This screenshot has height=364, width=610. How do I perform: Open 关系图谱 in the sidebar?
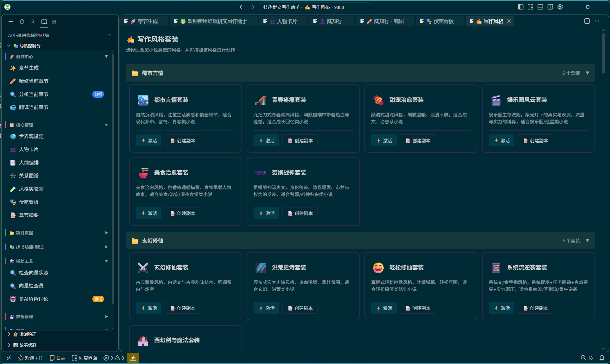click(x=57, y=176)
